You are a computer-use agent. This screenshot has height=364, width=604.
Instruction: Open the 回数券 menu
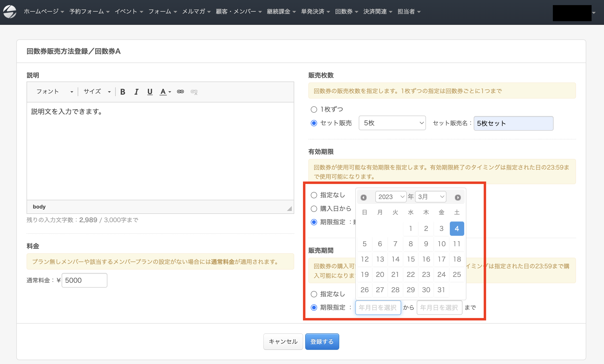pyautogui.click(x=346, y=11)
